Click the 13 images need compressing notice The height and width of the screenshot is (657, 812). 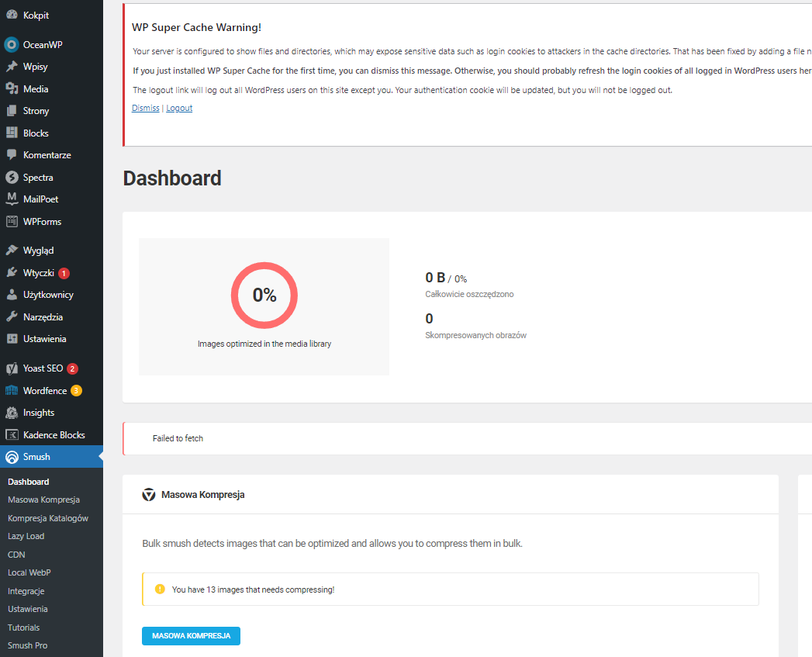450,589
